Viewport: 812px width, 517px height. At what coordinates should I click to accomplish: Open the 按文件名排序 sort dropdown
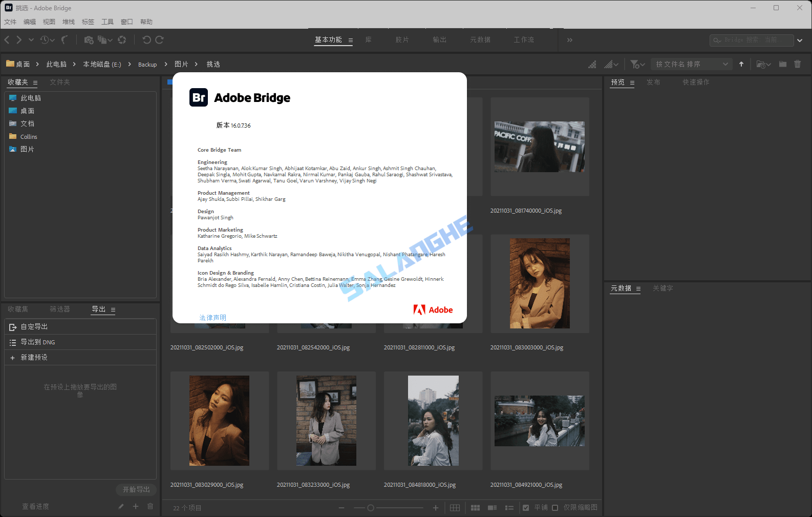coord(692,65)
